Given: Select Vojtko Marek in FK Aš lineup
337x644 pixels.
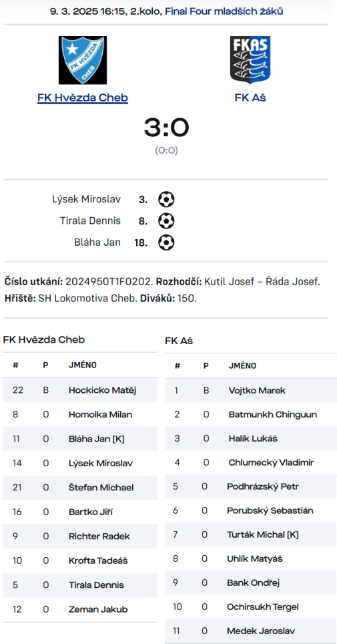Looking at the screenshot, I should click(x=251, y=390).
